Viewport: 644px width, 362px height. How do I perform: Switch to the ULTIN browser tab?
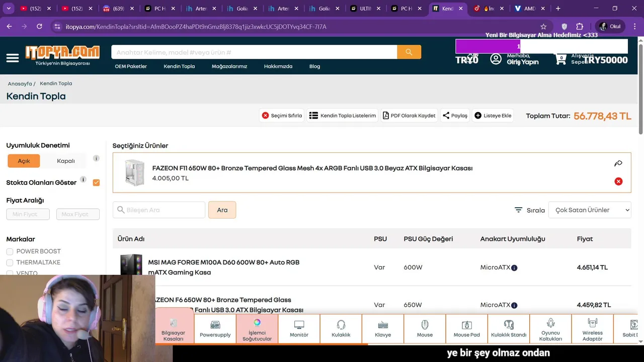[365, 9]
